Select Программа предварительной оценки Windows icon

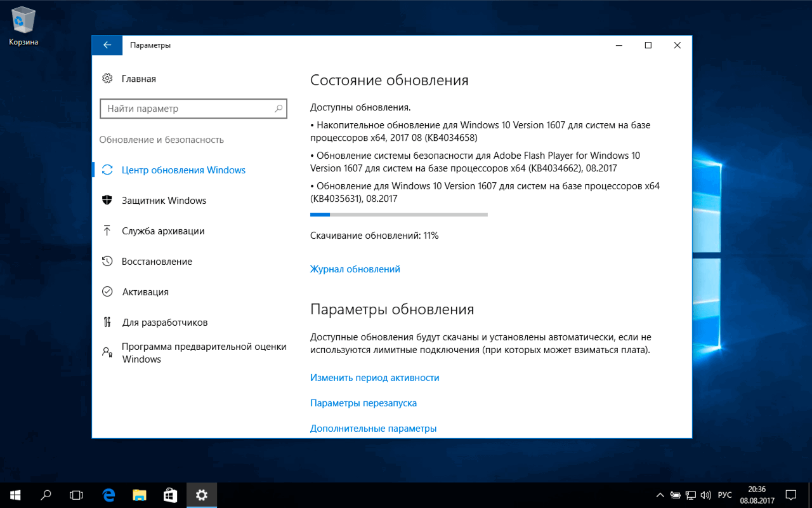(x=108, y=352)
